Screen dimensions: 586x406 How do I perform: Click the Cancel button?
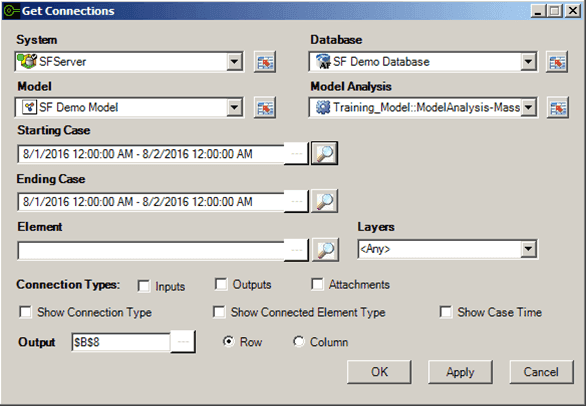[541, 372]
